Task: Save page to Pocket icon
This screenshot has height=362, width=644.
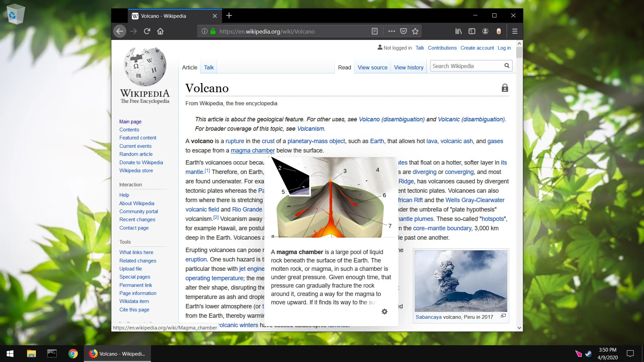Action: pos(404,31)
